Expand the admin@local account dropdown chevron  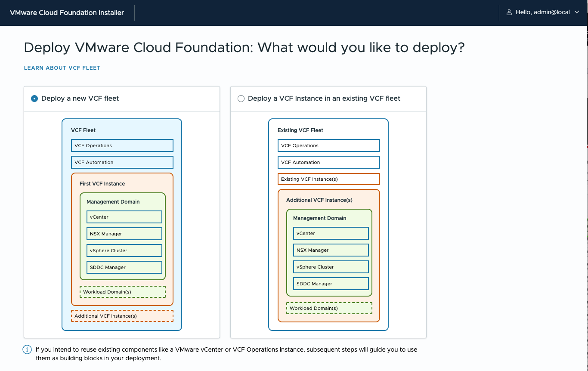[x=577, y=12]
